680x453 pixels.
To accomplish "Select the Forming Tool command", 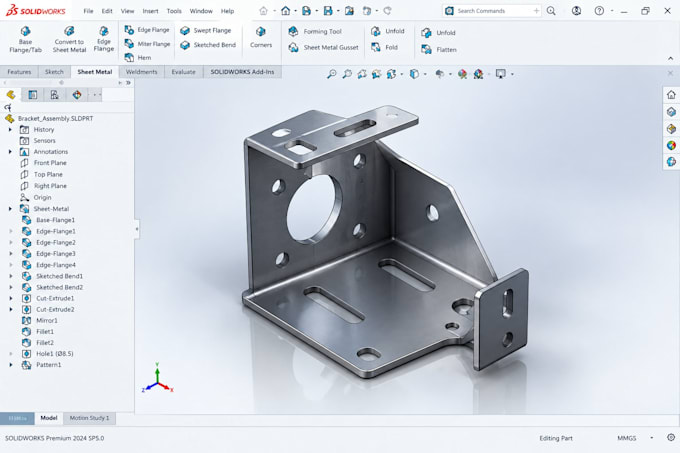I will (315, 31).
